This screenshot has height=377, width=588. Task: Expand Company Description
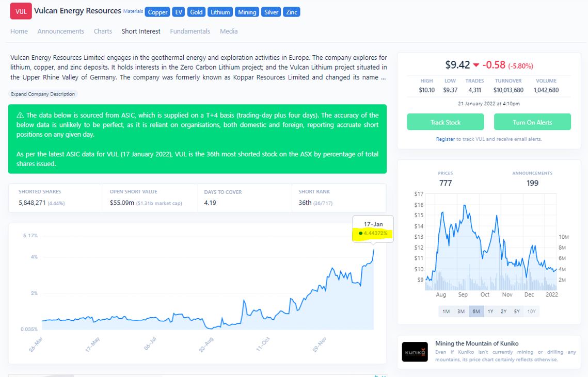(43, 94)
